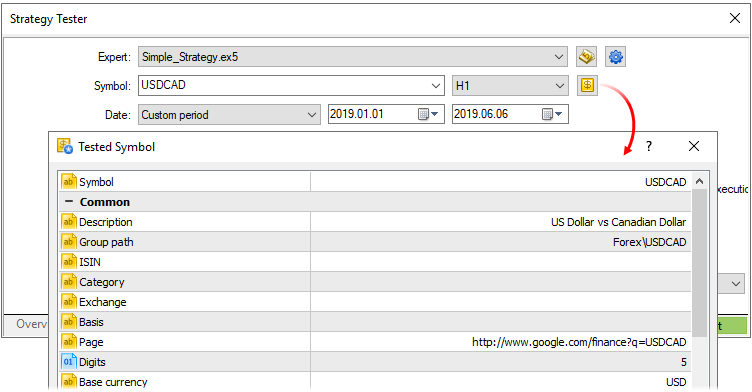
Task: Open the expert properties book icon
Action: tap(586, 57)
